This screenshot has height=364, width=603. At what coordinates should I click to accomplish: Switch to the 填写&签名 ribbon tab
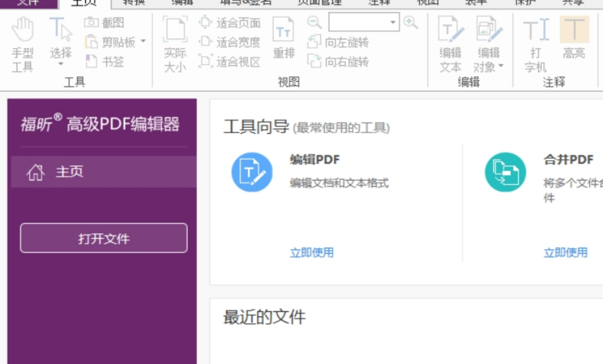(x=246, y=3)
